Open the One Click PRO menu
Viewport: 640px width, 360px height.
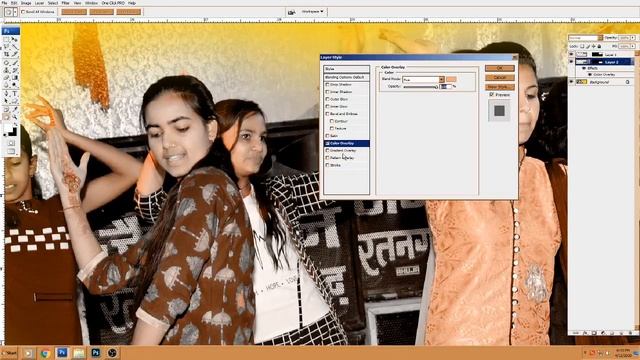point(113,2)
